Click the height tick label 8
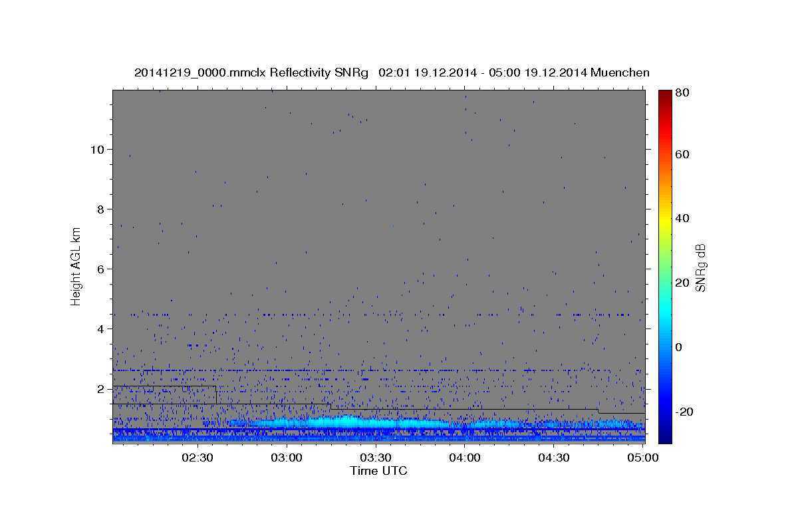The image size is (798, 532). pyautogui.click(x=99, y=209)
